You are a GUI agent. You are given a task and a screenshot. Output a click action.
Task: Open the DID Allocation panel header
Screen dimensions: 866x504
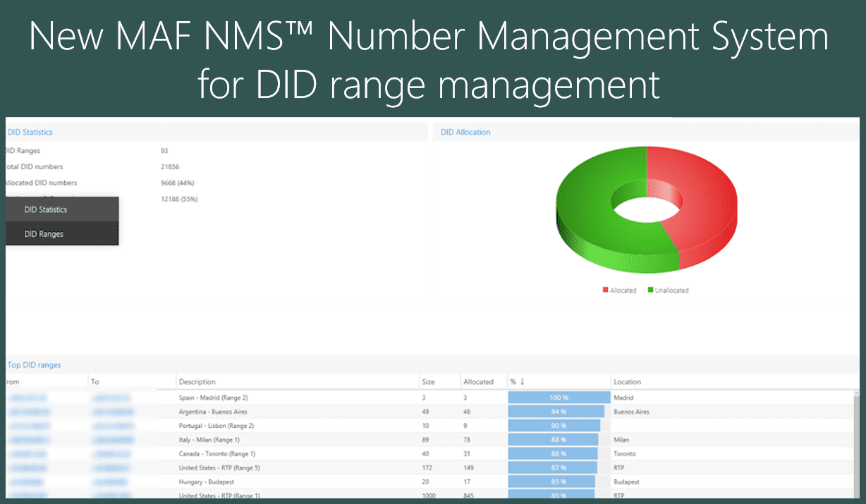coord(465,132)
